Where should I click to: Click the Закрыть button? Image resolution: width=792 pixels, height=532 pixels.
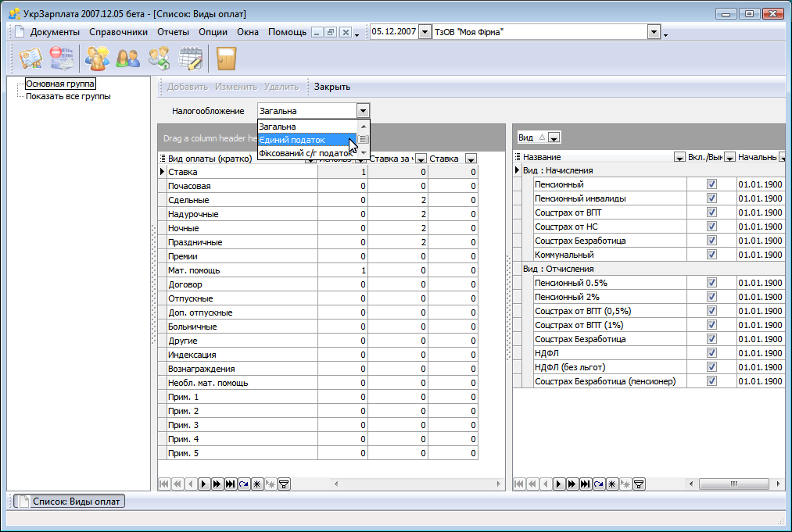point(331,87)
